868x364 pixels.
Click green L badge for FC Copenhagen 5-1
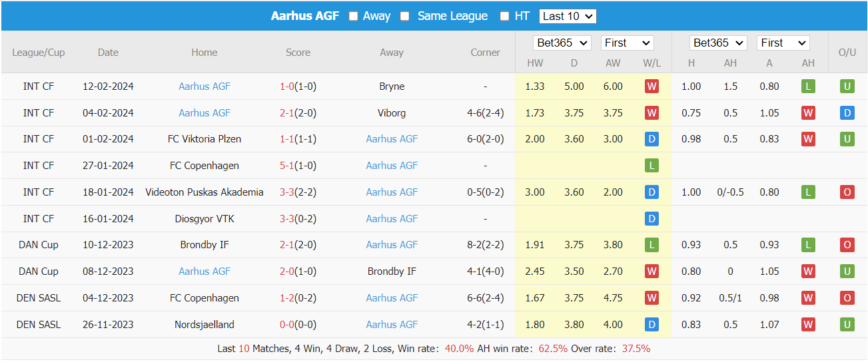tap(651, 166)
